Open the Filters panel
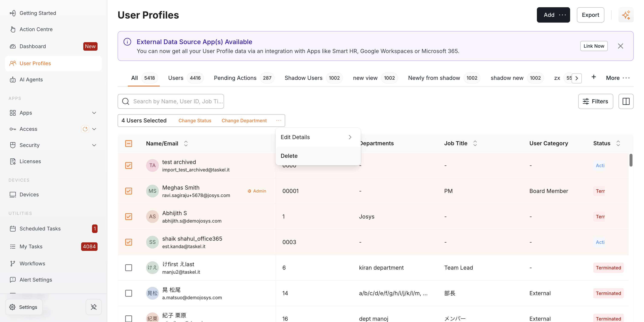The image size is (644, 322). pyautogui.click(x=595, y=101)
